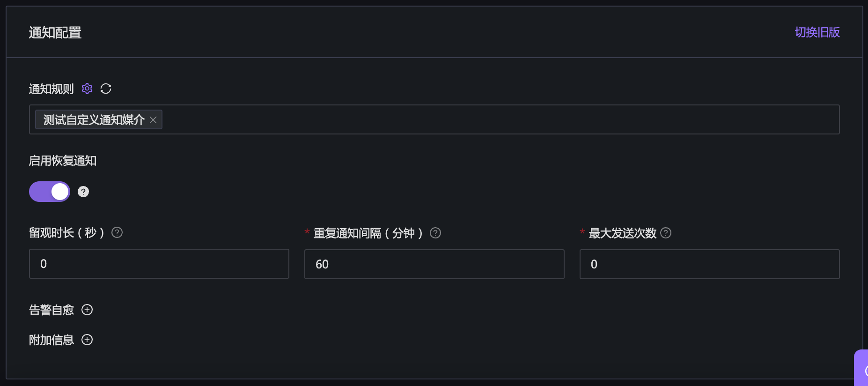Click the 测试自定义通知媒介 tag text
The height and width of the screenshot is (386, 868).
point(94,120)
